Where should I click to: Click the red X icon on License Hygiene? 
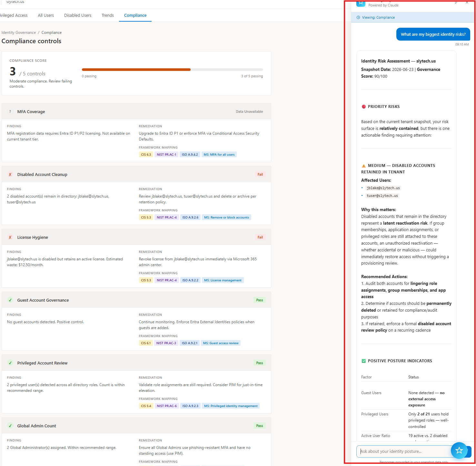10,237
